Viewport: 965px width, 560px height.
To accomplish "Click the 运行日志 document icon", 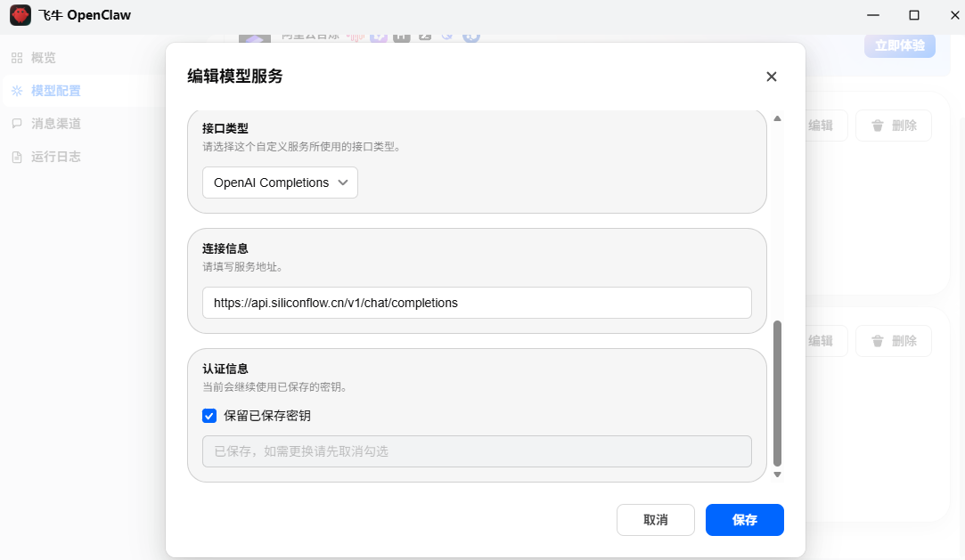I will (x=17, y=157).
